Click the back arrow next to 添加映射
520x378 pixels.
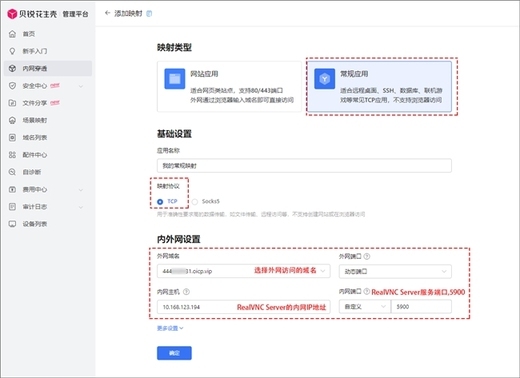click(107, 13)
